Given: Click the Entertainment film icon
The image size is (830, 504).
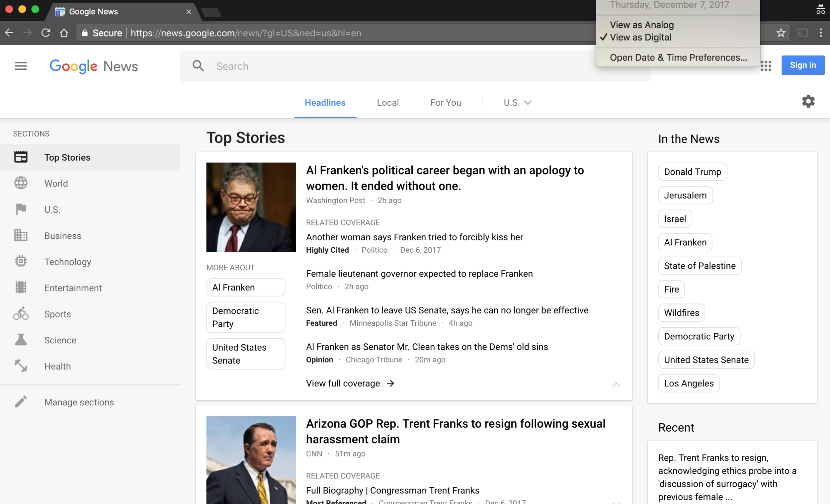Looking at the screenshot, I should click(21, 288).
